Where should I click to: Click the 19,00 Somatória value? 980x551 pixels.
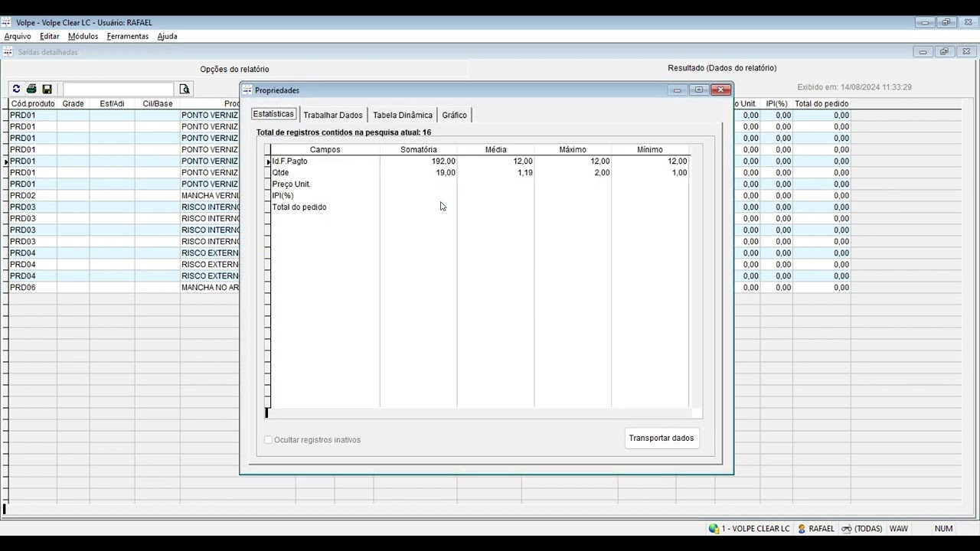click(446, 173)
